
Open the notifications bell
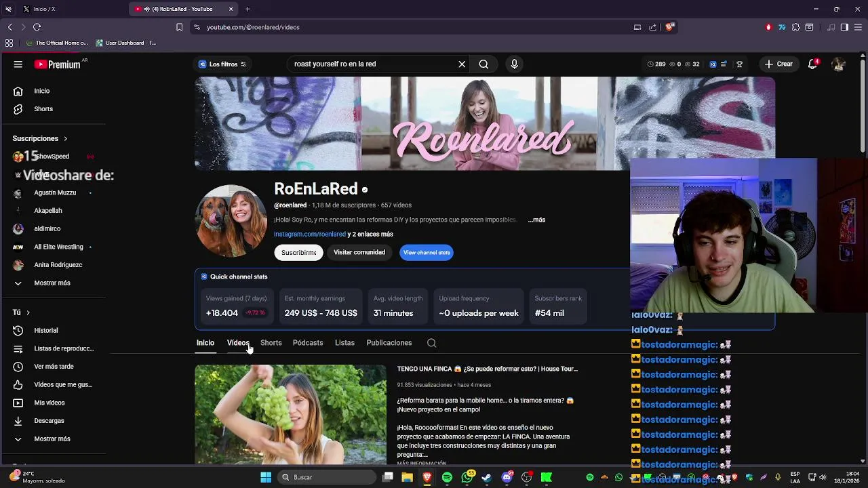pyautogui.click(x=812, y=64)
